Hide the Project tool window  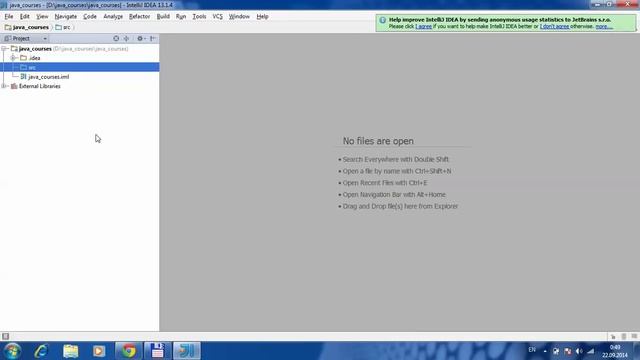(x=153, y=38)
